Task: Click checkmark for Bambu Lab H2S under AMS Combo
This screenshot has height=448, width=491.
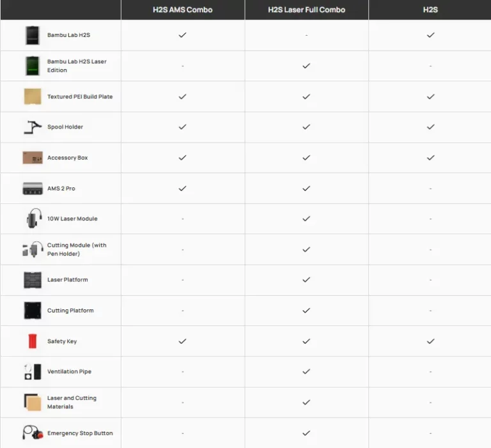Action: point(182,35)
